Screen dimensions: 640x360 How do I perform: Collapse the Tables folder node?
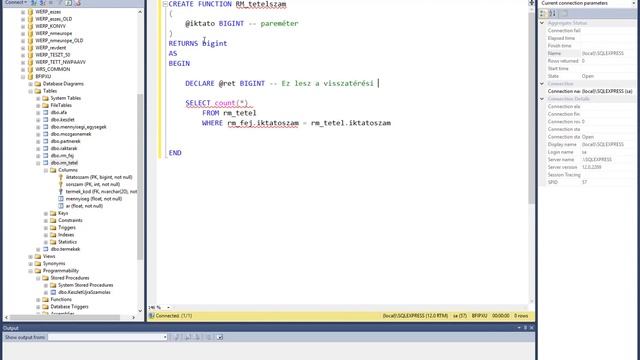tap(31, 91)
